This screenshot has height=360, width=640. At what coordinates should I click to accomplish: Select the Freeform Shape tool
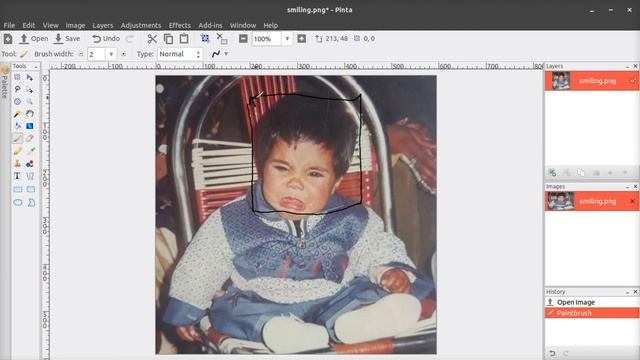[x=31, y=202]
